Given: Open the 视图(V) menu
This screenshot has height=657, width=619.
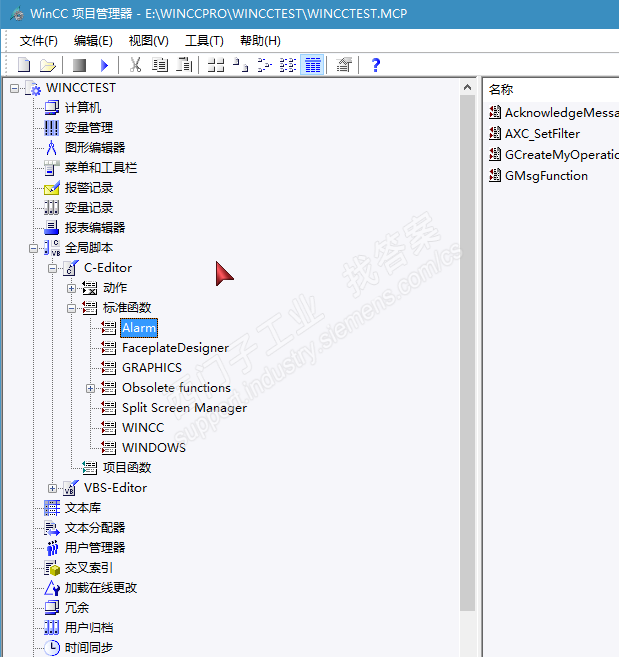Looking at the screenshot, I should click(x=148, y=41).
